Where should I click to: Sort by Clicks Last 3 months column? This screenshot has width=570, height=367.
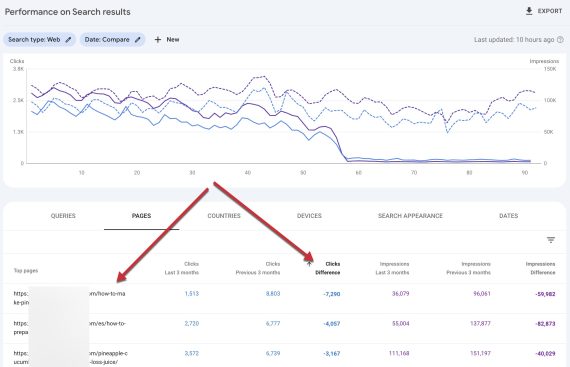coord(182,268)
